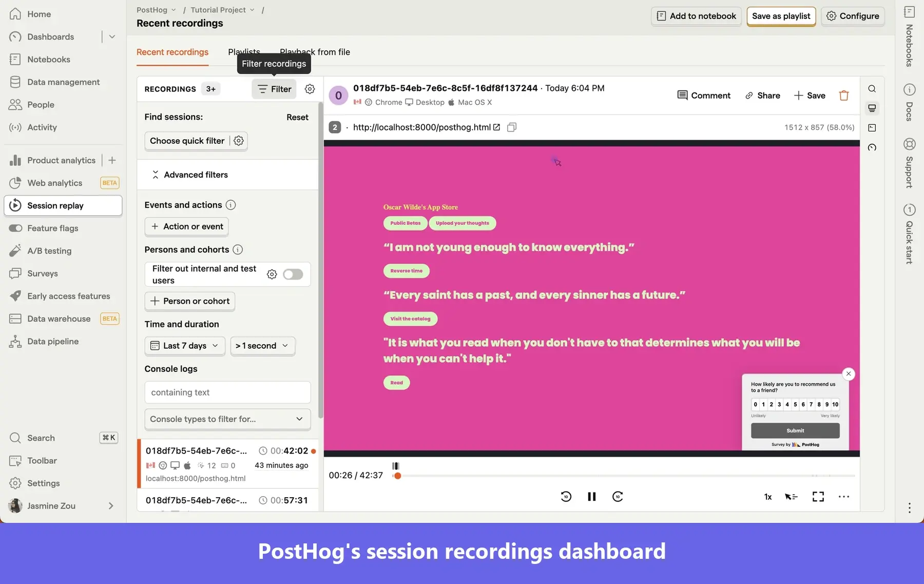The image size is (924, 584).
Task: Collapse the Advanced filters section
Action: (x=227, y=175)
